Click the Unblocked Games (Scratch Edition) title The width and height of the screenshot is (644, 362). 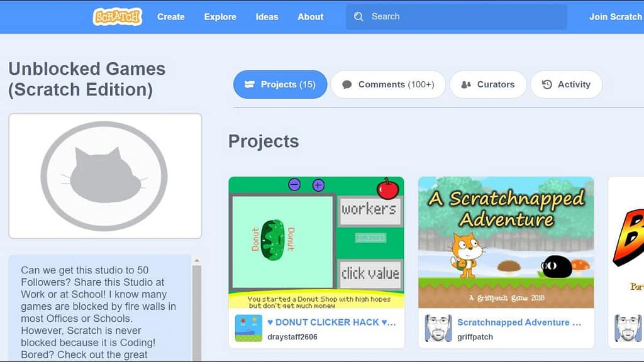(87, 79)
